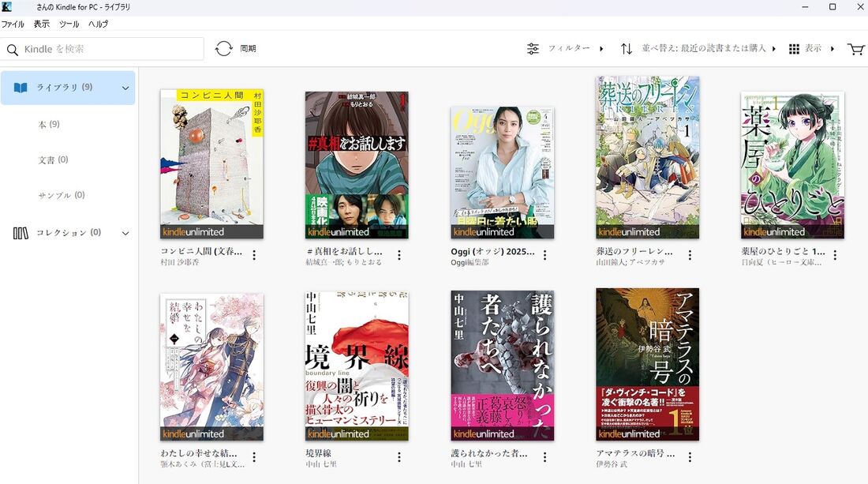The width and height of the screenshot is (868, 484).
Task: Click the grid view icon
Action: pyautogui.click(x=794, y=49)
